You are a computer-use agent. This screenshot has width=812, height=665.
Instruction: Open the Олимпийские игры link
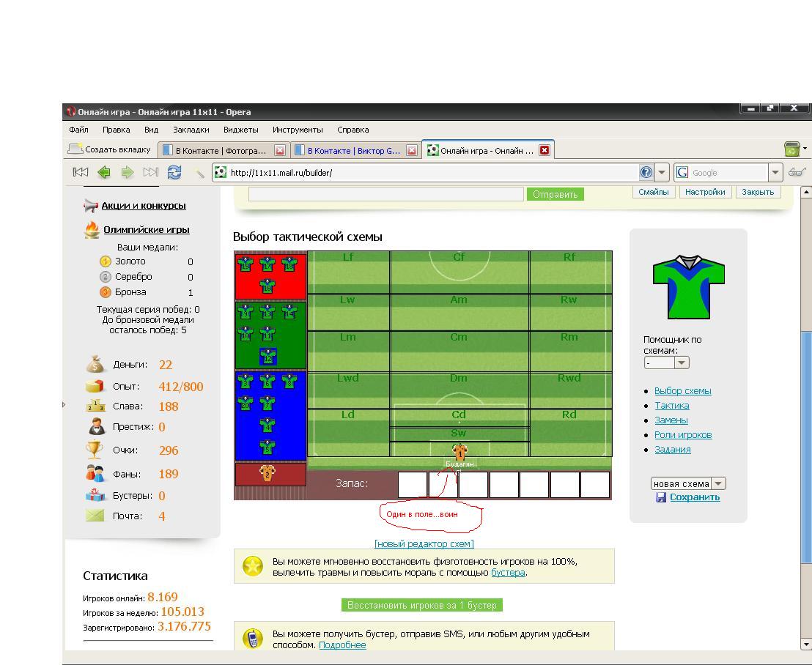[146, 229]
